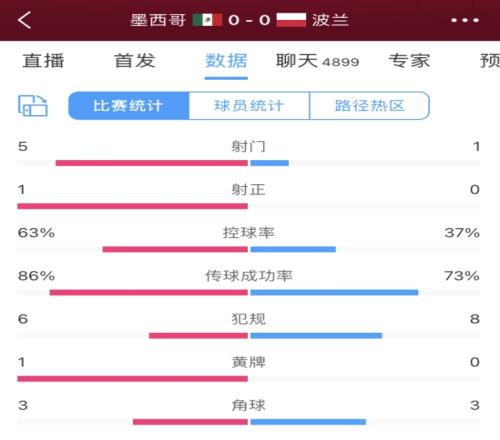
Task: Go back using the left arrow
Action: tap(24, 20)
